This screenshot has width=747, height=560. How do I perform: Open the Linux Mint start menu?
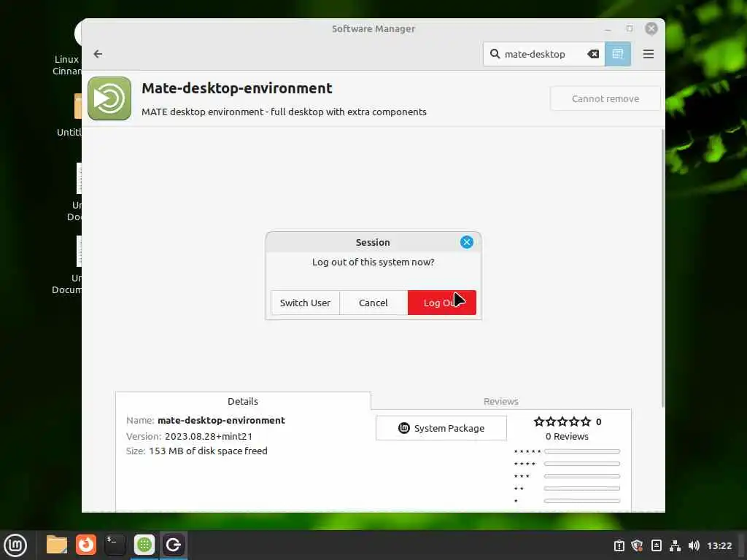pos(15,545)
